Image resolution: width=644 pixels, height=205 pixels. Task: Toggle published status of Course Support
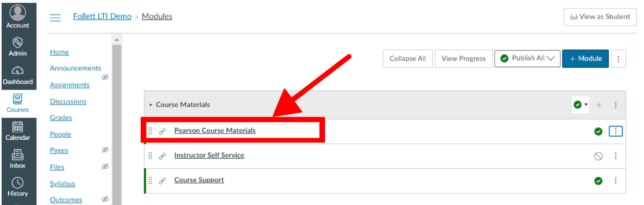598,181
